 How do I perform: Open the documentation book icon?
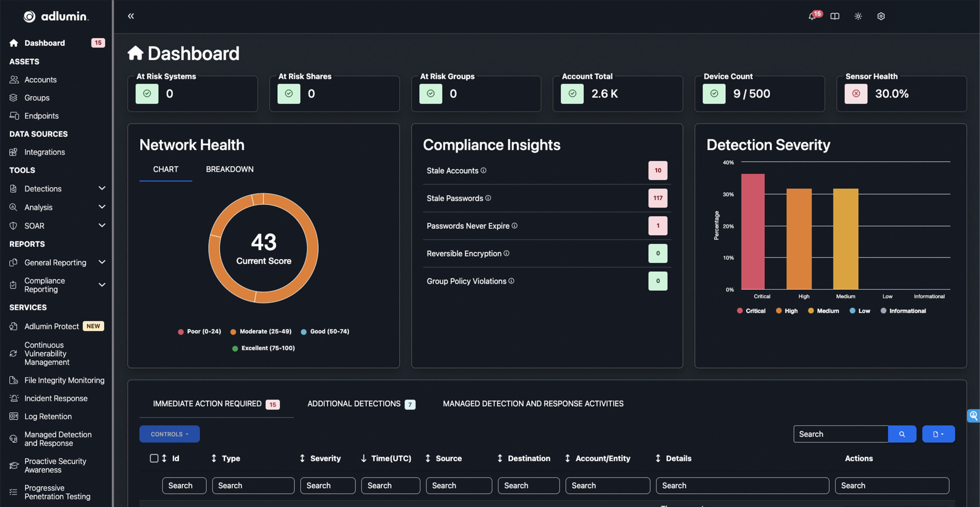click(x=835, y=16)
